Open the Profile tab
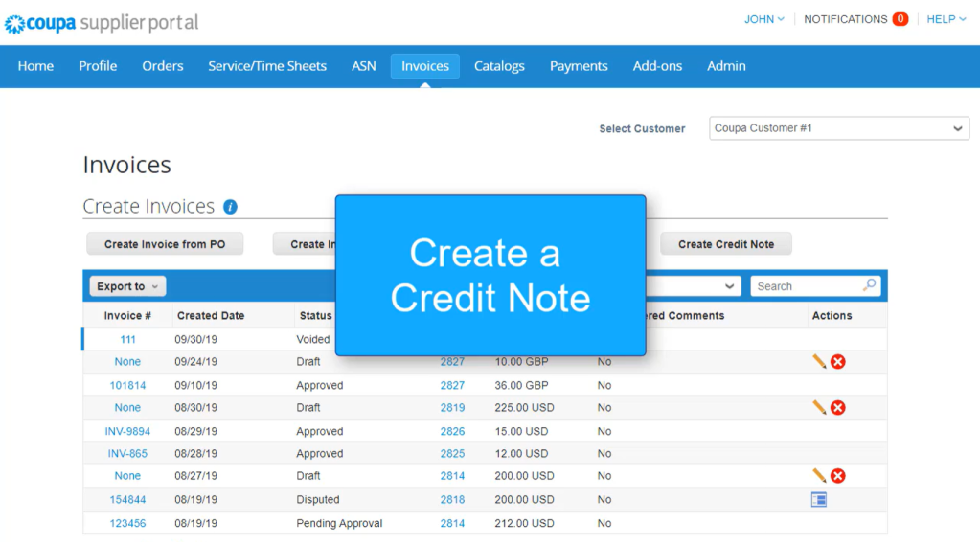Viewport: 980px width, 542px height. click(x=98, y=65)
